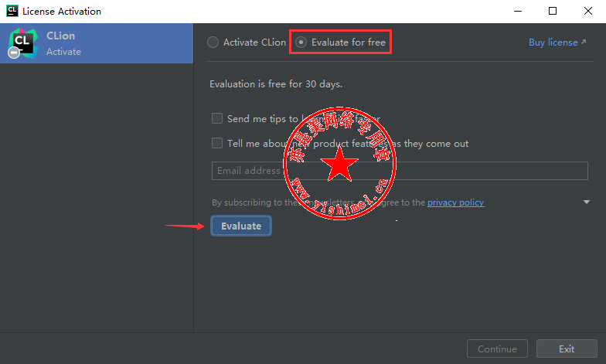The image size is (606, 364).
Task: Open the Buy license link
Action: 557,42
